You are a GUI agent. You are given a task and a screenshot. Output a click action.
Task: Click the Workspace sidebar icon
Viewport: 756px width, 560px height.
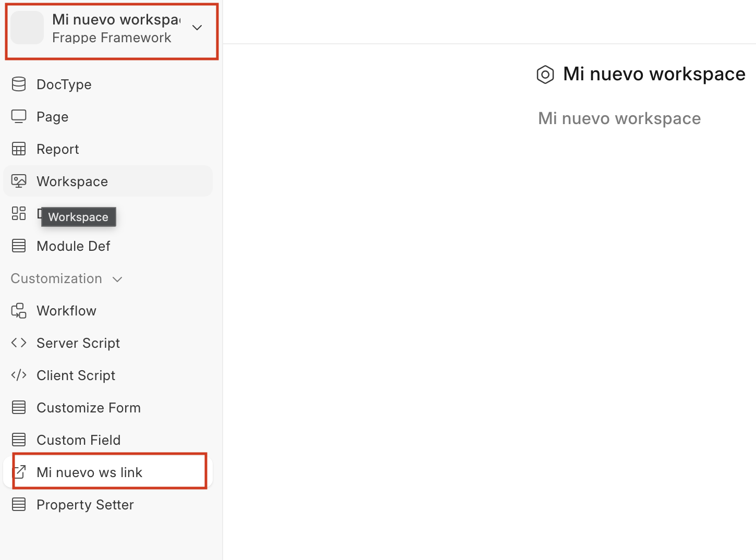(19, 181)
